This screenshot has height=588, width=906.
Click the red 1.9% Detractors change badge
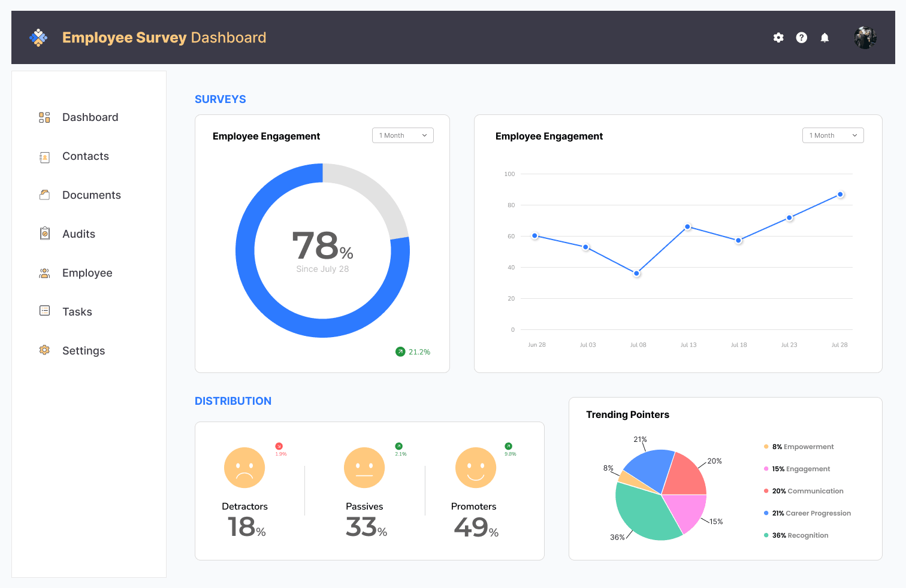[x=280, y=448]
